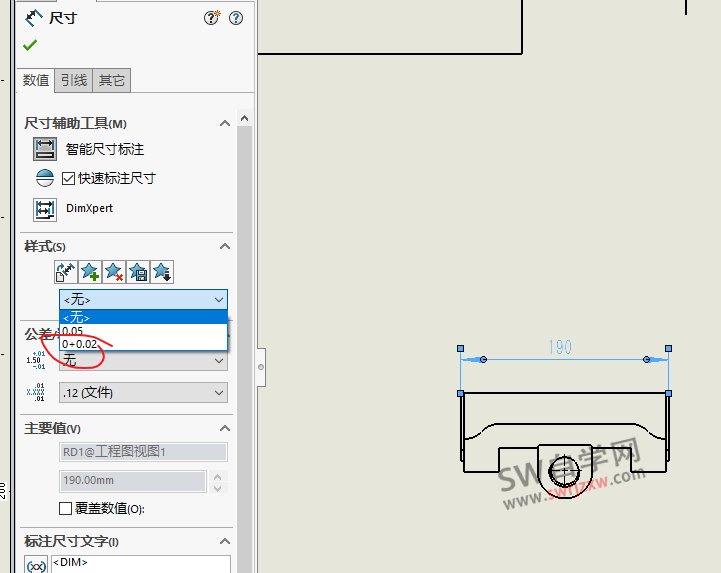Image resolution: width=721 pixels, height=573 pixels.
Task: Confirm the dimension with the green checkmark
Action: 30,45
